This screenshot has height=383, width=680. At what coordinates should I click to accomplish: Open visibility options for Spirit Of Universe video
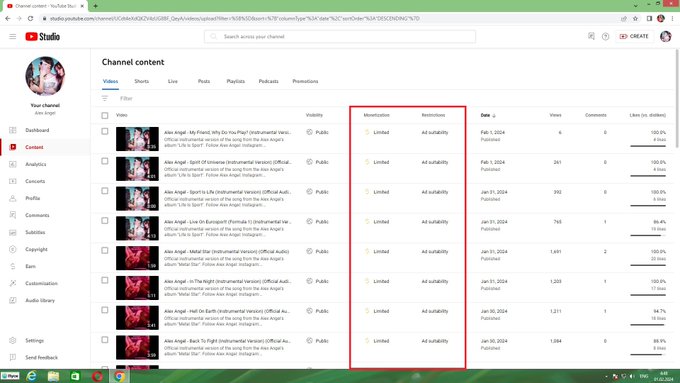pyautogui.click(x=317, y=162)
